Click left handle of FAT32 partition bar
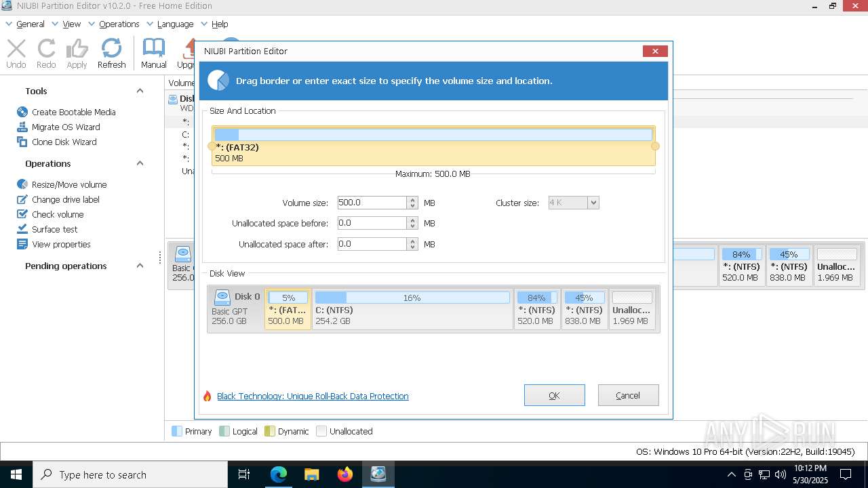This screenshot has width=868, height=488. (x=211, y=146)
